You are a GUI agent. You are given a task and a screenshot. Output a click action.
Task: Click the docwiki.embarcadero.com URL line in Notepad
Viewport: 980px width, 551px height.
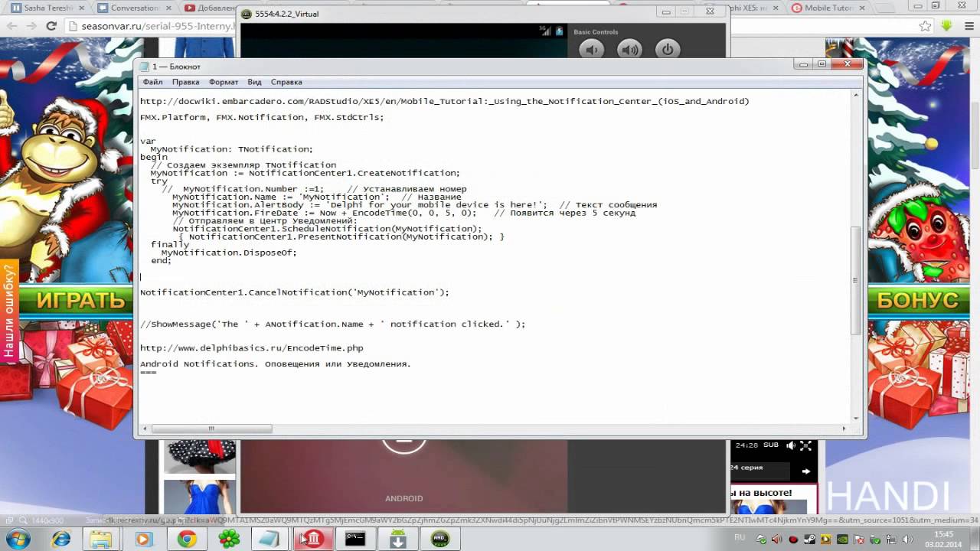pos(444,101)
